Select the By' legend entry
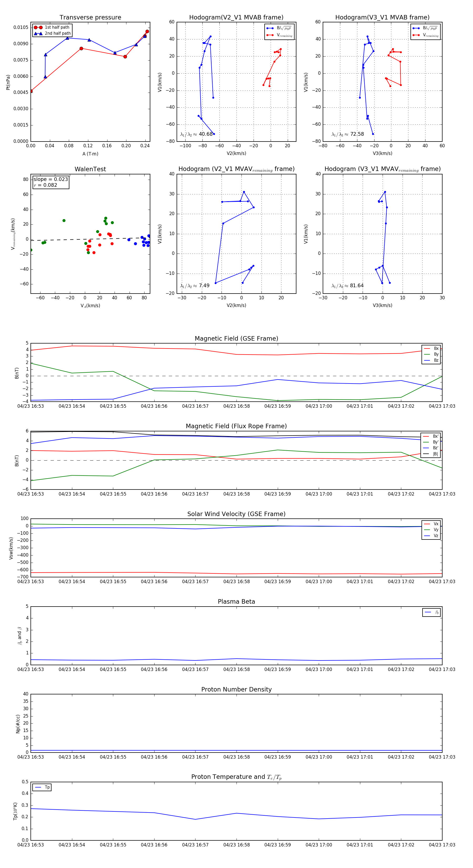 pyautogui.click(x=431, y=442)
